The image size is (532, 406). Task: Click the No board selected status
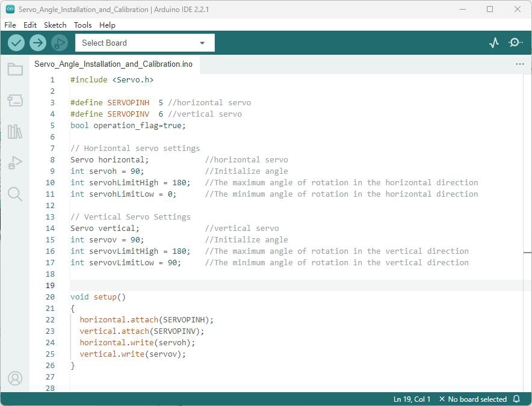point(473,399)
